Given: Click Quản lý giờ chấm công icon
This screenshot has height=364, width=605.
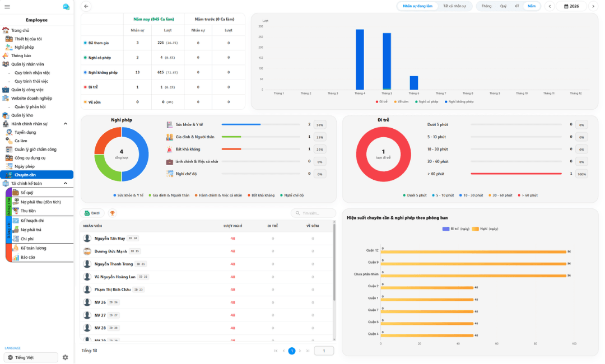Looking at the screenshot, I should click(9, 149).
